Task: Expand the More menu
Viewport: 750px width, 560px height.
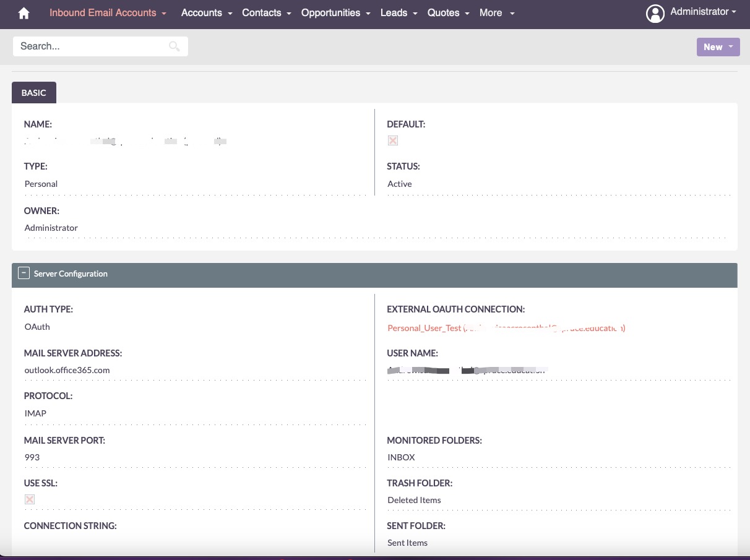Action: tap(497, 12)
